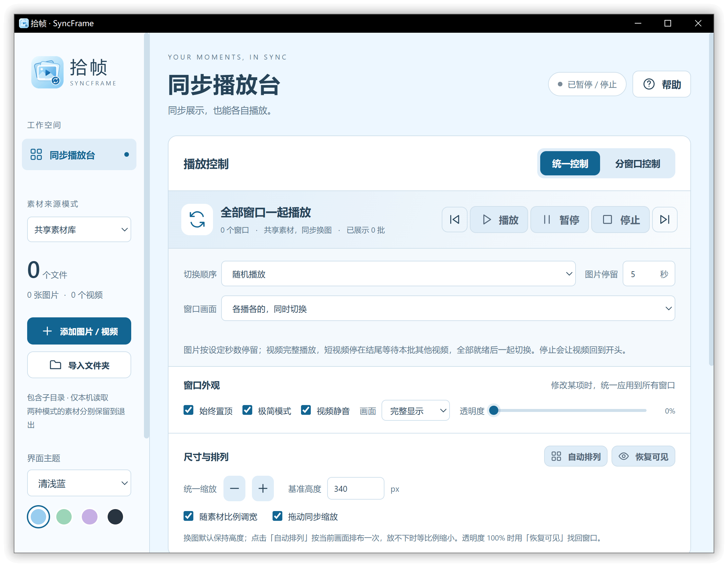Click the 已展示 0 批 status text
Image resolution: width=728 pixels, height=567 pixels.
point(366,230)
